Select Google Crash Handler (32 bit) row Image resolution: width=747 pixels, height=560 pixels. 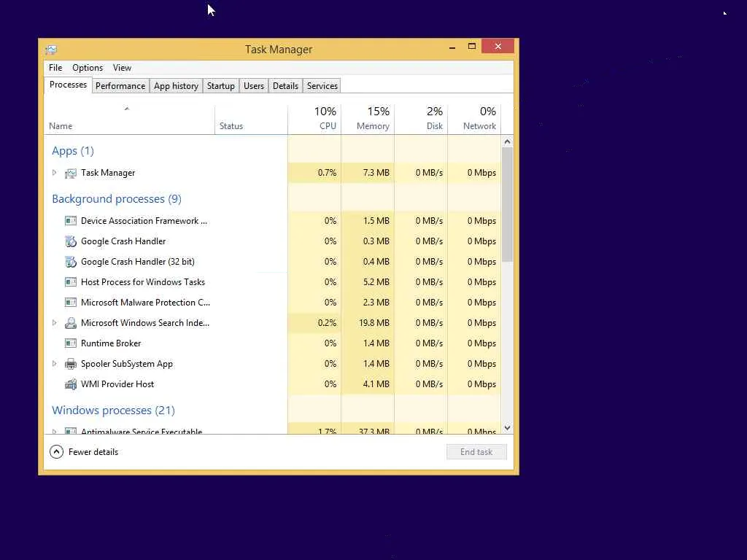273,262
